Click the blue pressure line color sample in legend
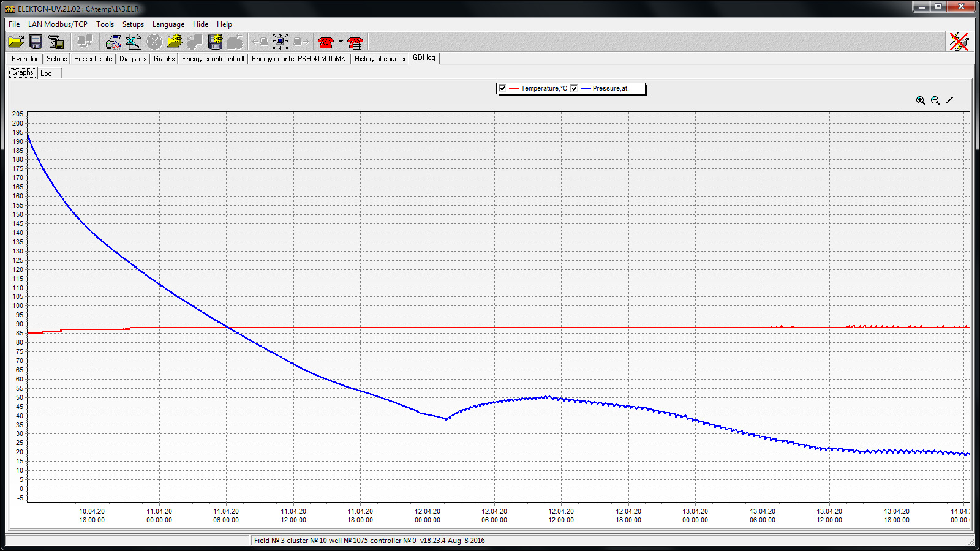 (x=586, y=88)
